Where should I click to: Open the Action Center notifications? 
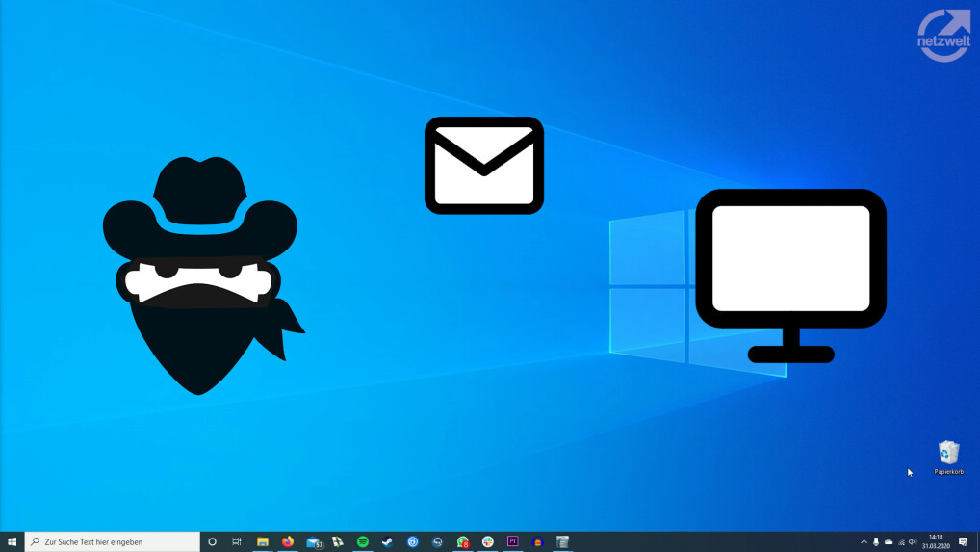(964, 541)
